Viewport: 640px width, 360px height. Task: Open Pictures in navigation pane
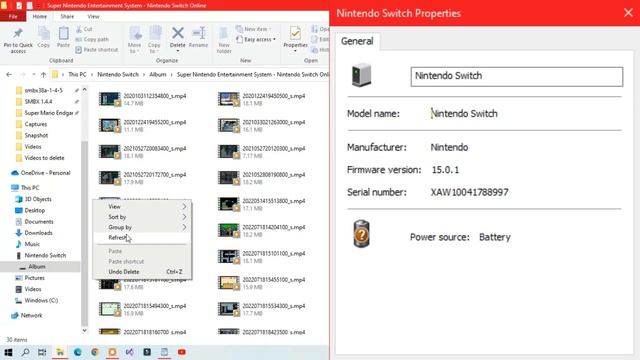tap(34, 278)
